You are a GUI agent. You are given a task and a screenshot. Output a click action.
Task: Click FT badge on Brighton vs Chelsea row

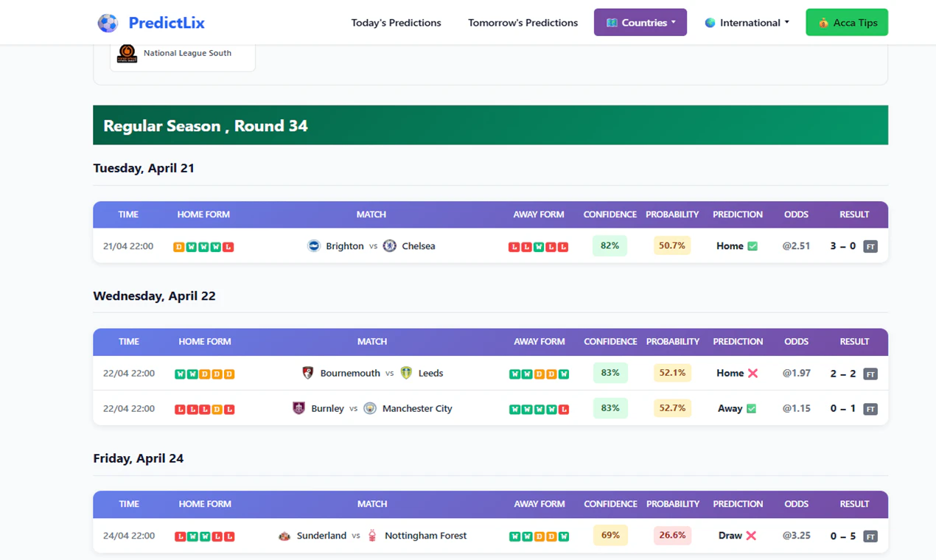coord(870,247)
